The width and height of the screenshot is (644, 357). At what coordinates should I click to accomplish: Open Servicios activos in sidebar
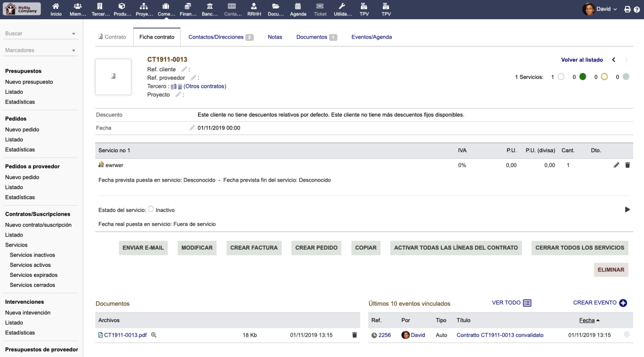click(x=30, y=265)
